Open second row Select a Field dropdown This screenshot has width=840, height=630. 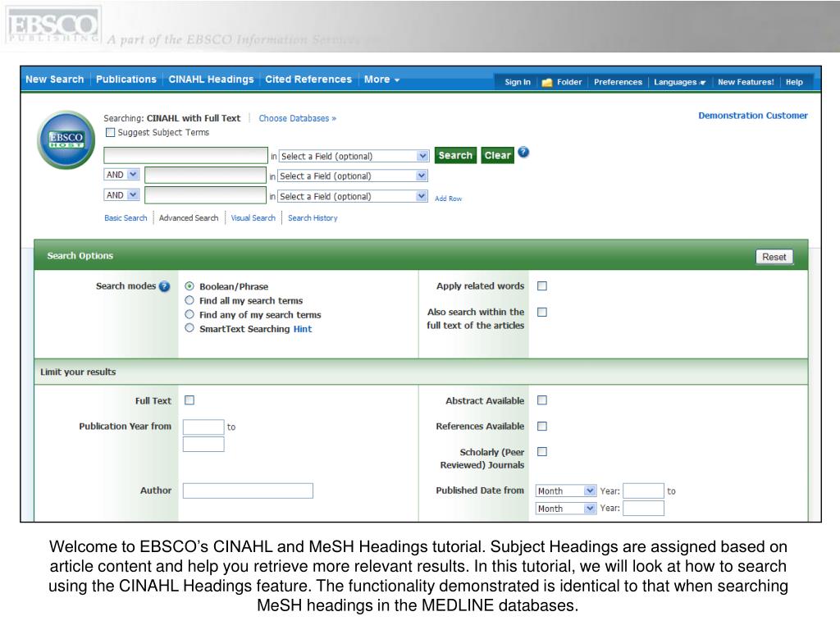353,176
